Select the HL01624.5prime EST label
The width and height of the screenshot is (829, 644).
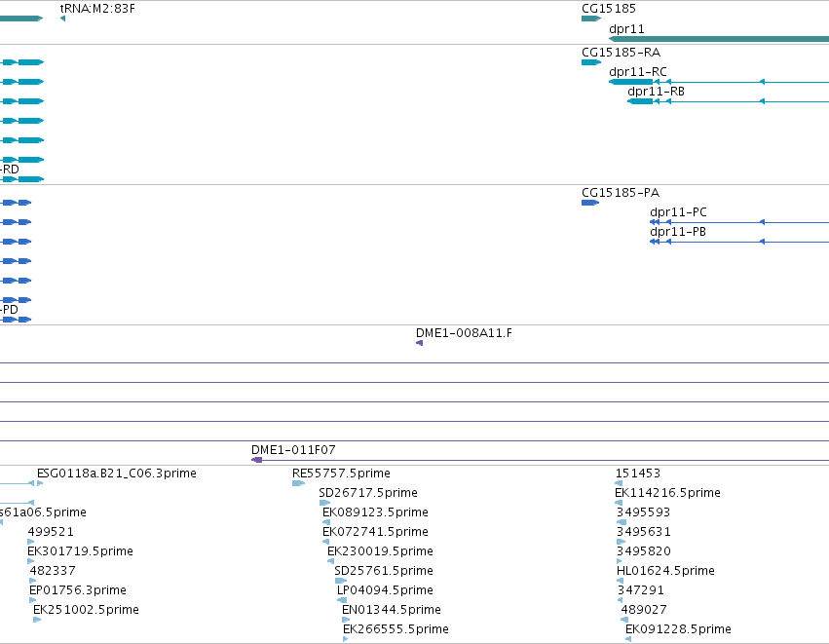[x=665, y=571]
